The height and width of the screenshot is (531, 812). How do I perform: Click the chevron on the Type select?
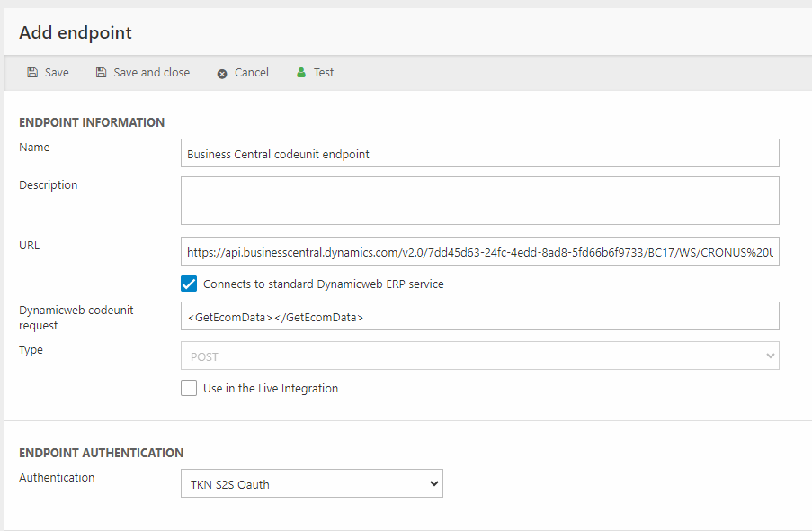pos(770,356)
